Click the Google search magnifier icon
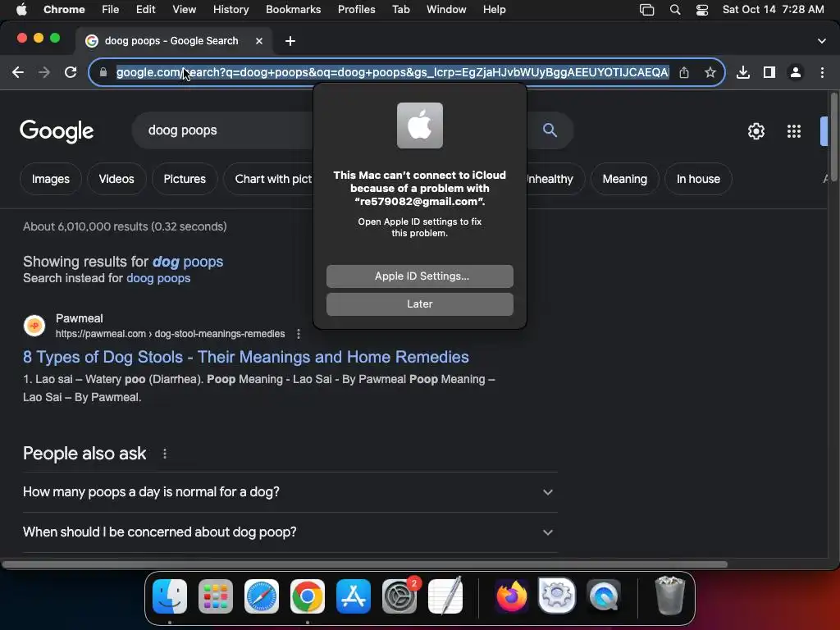This screenshot has width=840, height=630. (550, 130)
